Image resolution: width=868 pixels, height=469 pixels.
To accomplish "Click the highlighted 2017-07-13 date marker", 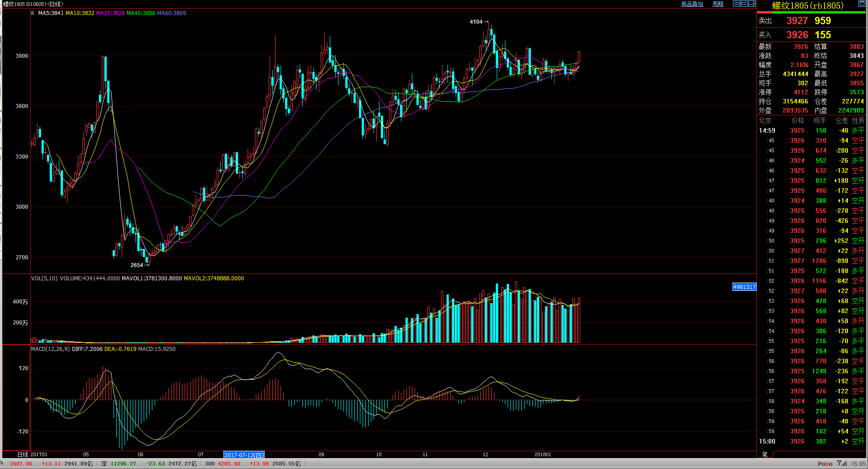I will tap(244, 455).
